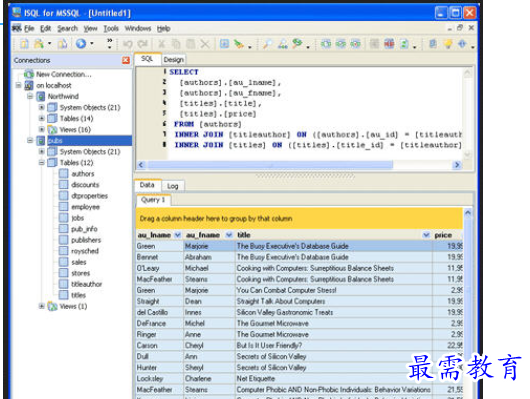Viewport: 530px width, 399px height.
Task: Open the Windows menu
Action: 138,28
